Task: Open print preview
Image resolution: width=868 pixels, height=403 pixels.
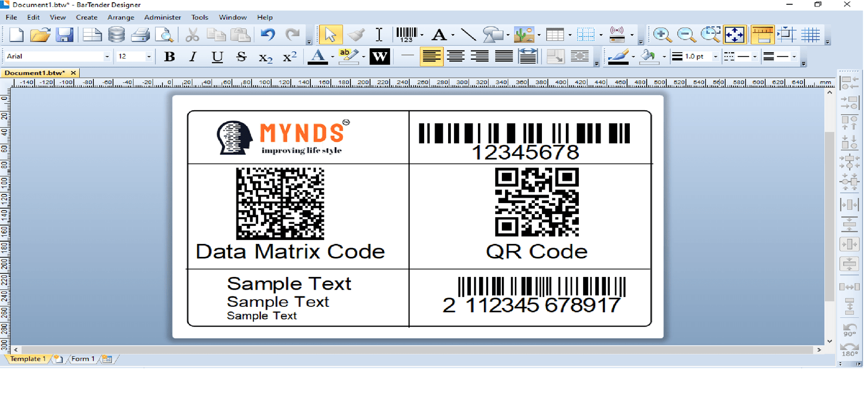Action: click(164, 35)
